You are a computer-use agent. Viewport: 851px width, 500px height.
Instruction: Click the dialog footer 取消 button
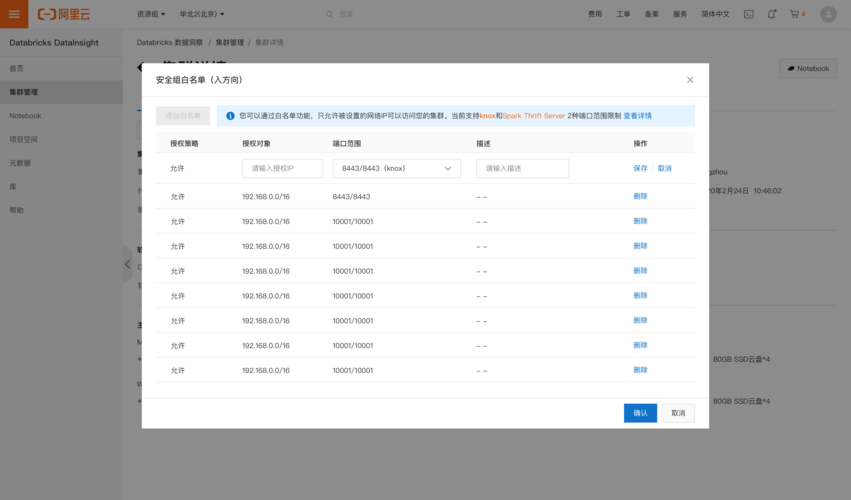coord(678,413)
